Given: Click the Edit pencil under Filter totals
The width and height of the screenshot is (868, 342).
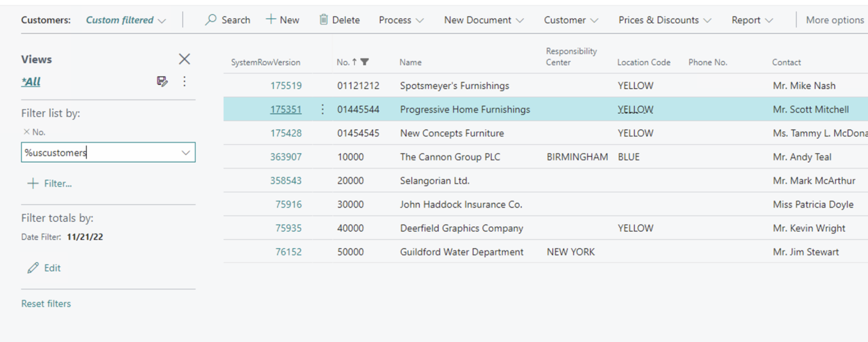Looking at the screenshot, I should pos(34,267).
